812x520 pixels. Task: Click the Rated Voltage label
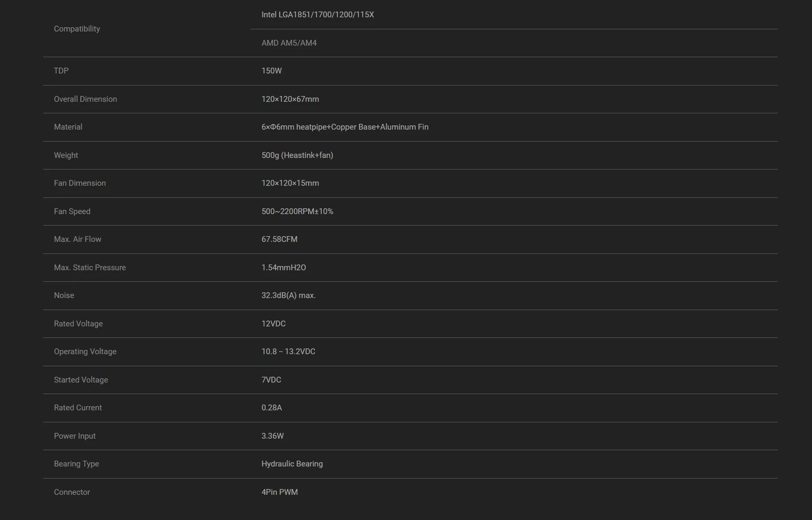click(78, 324)
